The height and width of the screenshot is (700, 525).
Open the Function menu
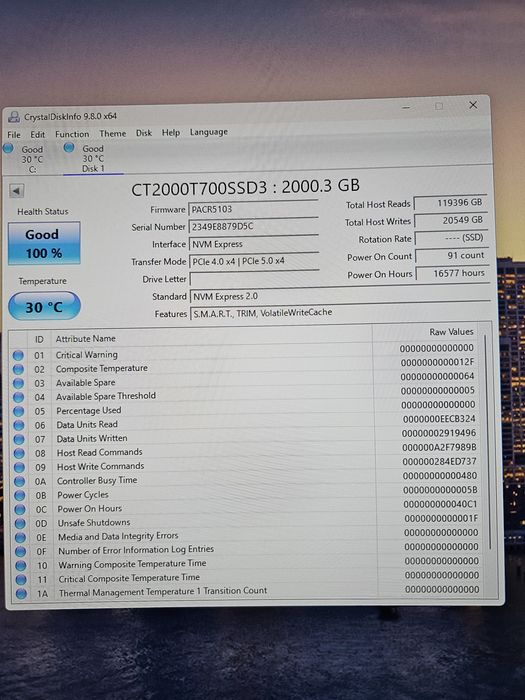72,134
